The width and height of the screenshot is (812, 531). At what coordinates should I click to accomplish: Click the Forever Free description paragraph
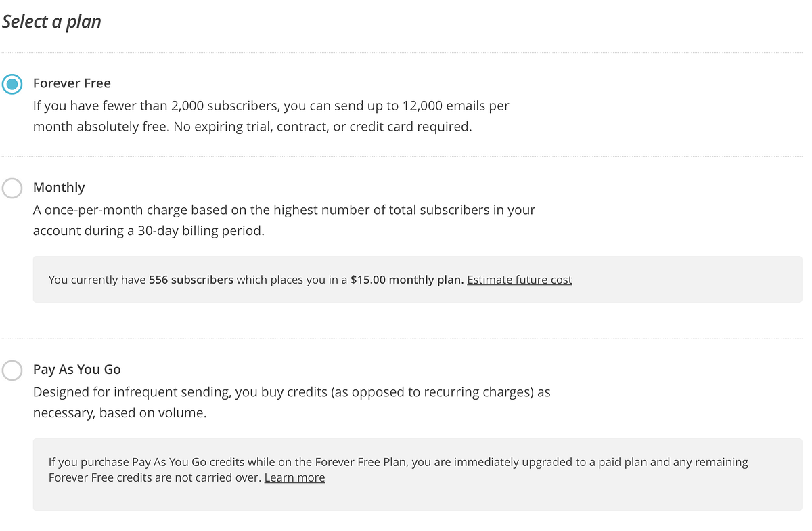pos(271,116)
